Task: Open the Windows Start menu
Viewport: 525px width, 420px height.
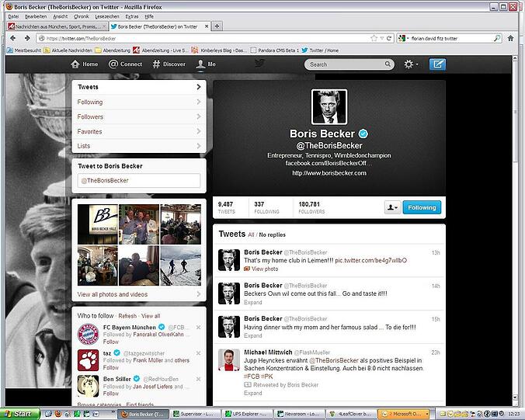Action: coord(19,414)
